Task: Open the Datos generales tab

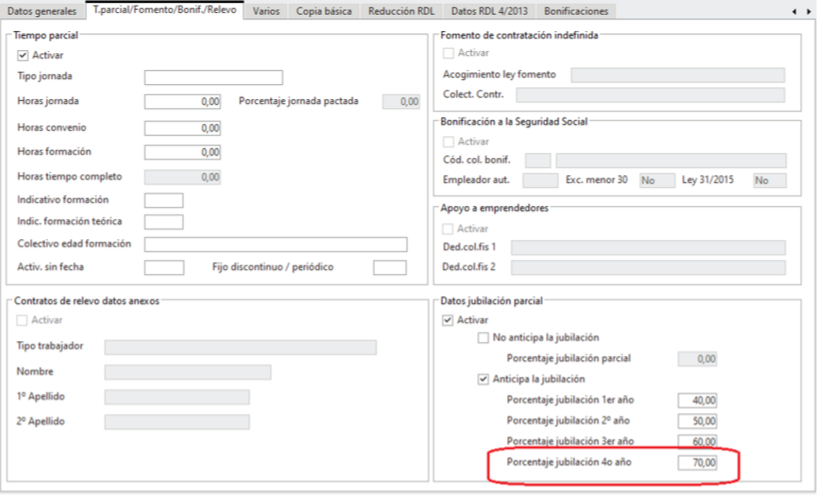Action: [x=41, y=11]
